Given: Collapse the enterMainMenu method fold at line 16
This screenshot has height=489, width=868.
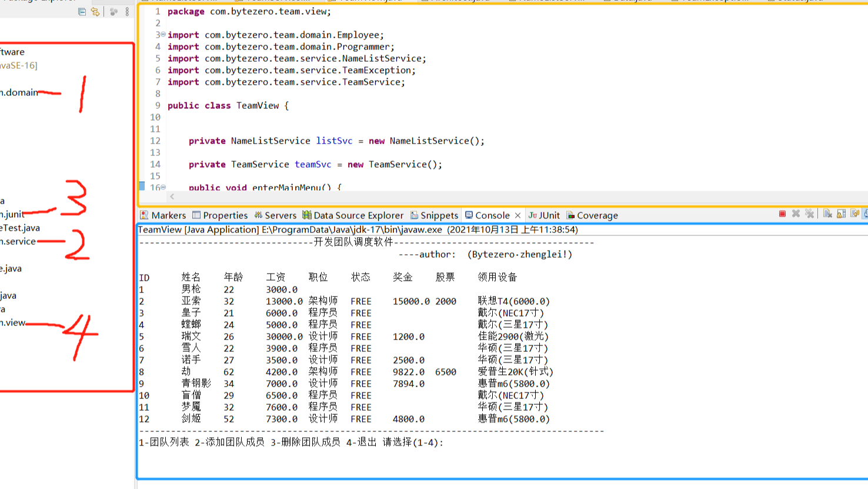Looking at the screenshot, I should pos(163,187).
